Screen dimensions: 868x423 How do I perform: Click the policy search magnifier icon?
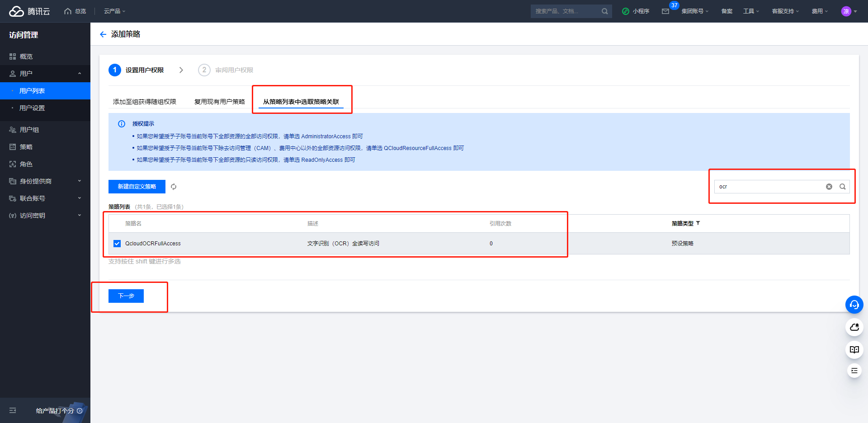pyautogui.click(x=843, y=187)
